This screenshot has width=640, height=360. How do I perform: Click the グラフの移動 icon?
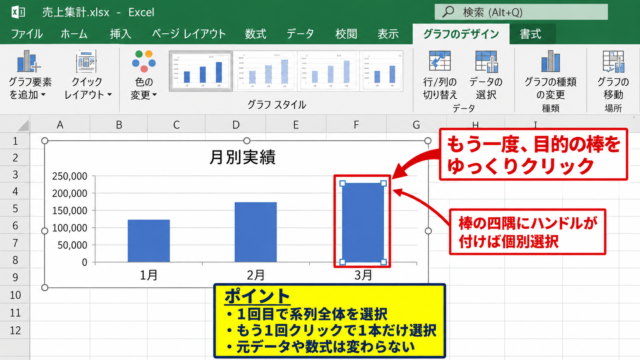tap(613, 61)
